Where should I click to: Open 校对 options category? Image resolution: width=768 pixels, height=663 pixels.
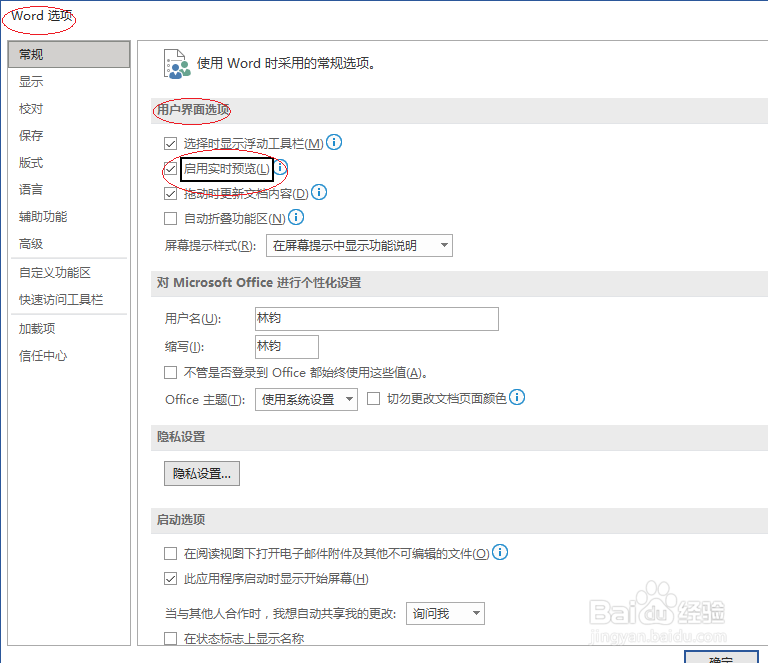[x=69, y=109]
